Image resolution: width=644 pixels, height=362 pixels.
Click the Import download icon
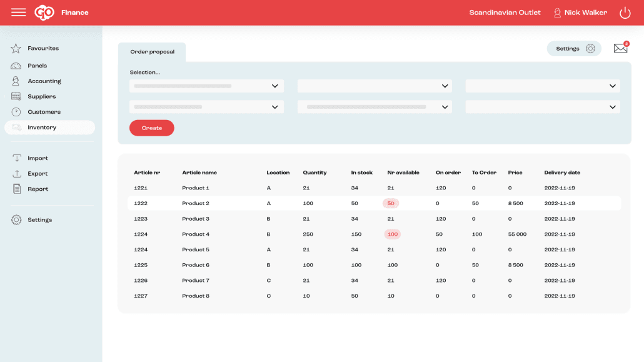click(17, 158)
